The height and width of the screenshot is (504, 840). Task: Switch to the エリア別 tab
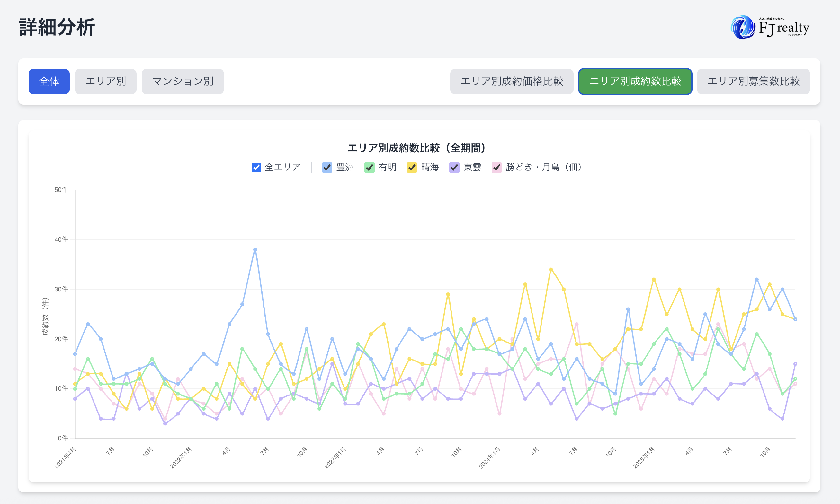click(x=105, y=82)
